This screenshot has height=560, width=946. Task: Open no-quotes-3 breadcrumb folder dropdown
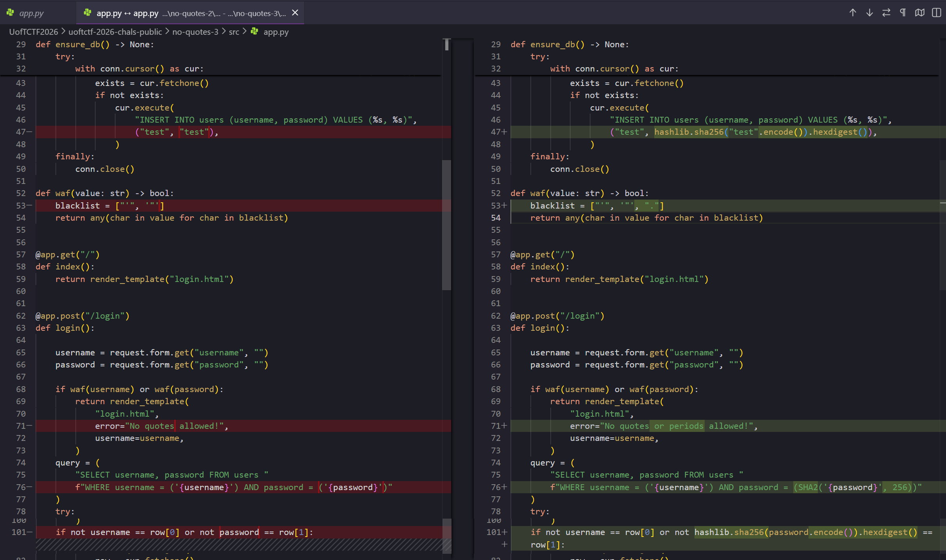195,32
